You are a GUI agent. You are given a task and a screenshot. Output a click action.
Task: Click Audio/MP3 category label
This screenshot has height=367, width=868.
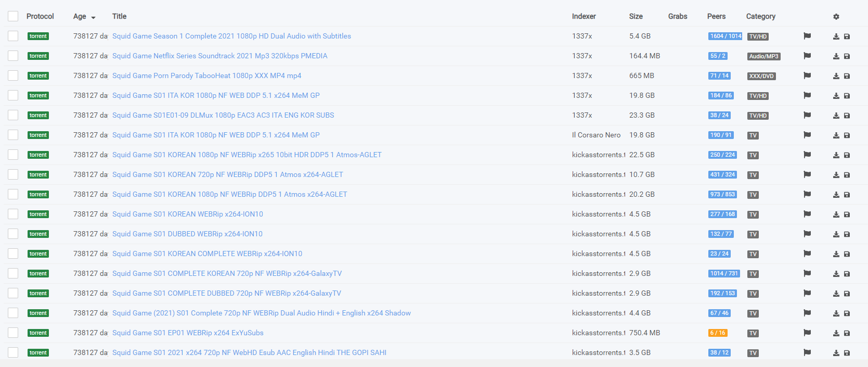[x=763, y=56]
